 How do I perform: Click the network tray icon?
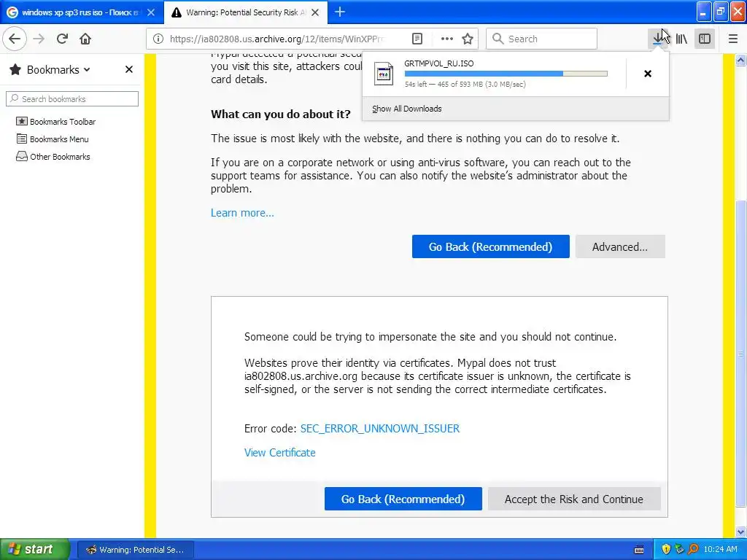(x=679, y=549)
